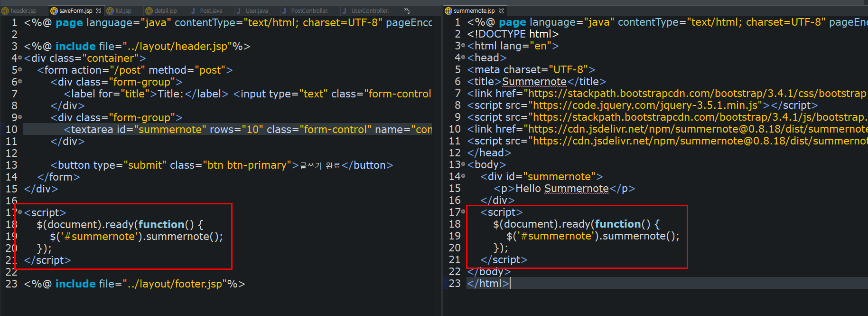Close the summernote.jsp tab

501,10
